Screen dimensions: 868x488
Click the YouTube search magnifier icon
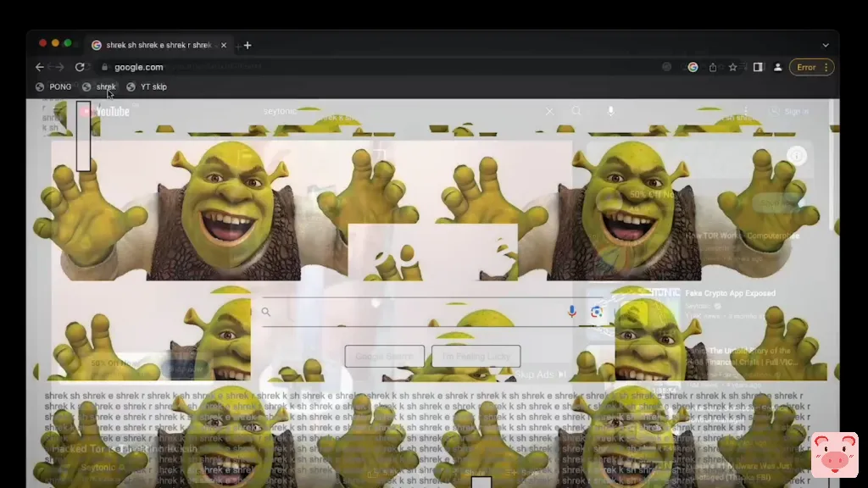click(576, 111)
